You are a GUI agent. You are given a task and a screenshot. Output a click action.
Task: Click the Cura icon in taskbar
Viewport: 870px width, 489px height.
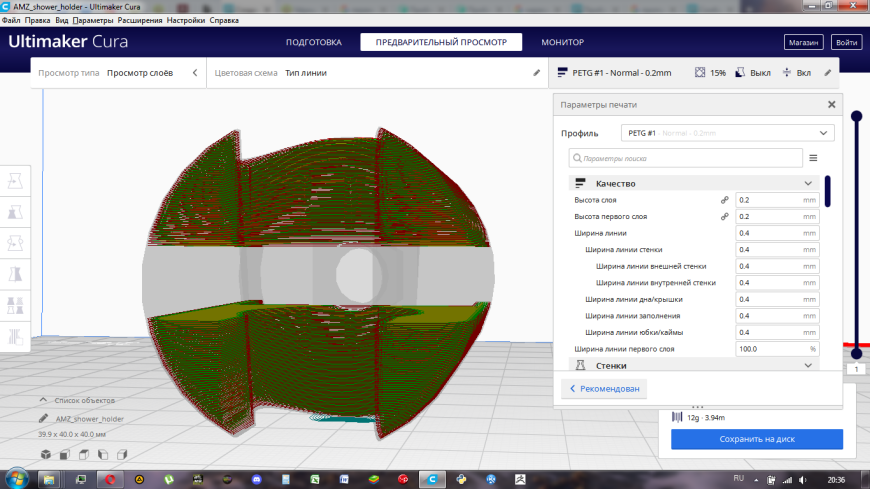tap(432, 479)
